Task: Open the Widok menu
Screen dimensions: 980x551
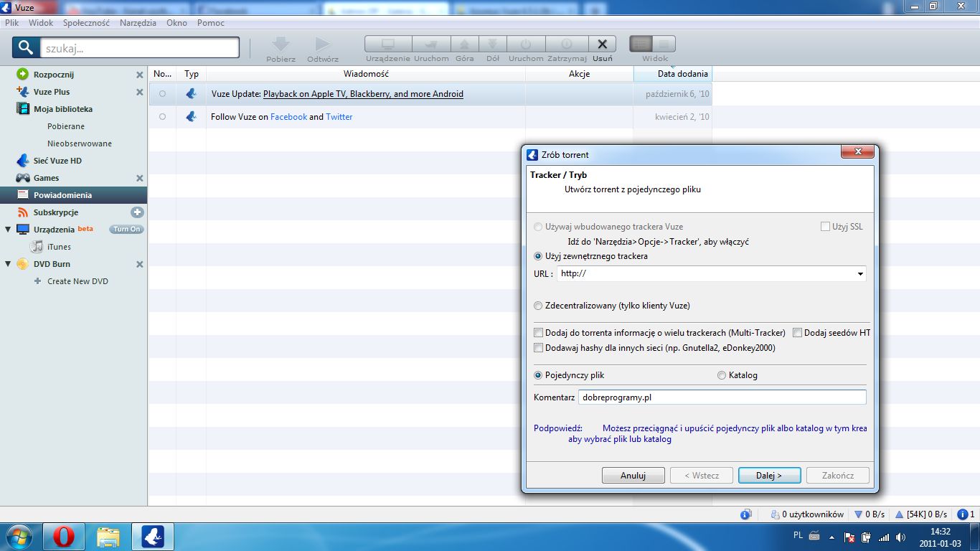Action: click(x=41, y=23)
